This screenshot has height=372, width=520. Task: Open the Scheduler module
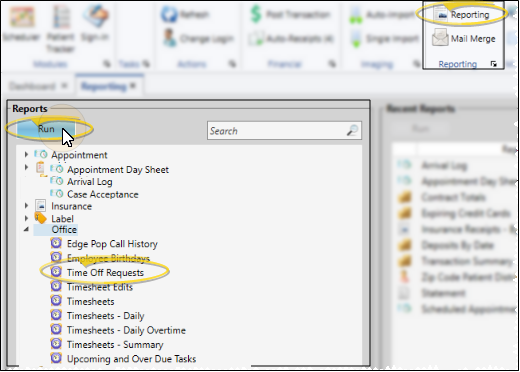point(21,25)
